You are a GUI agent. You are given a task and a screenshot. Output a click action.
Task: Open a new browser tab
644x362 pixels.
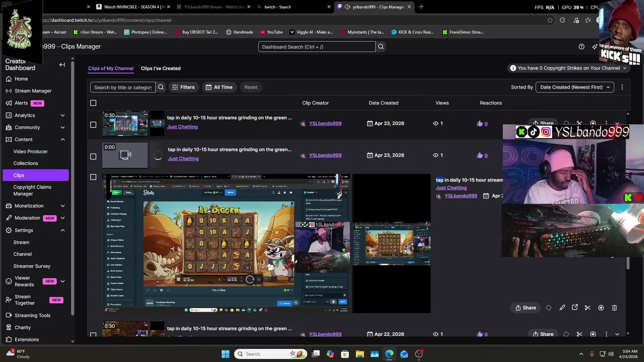(421, 7)
